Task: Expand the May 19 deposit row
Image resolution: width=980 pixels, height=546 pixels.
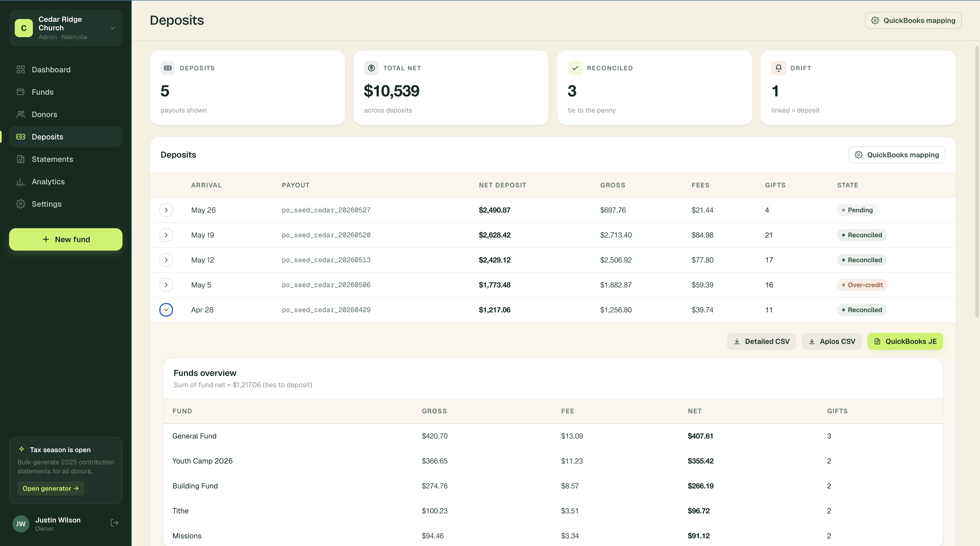Action: tap(166, 235)
